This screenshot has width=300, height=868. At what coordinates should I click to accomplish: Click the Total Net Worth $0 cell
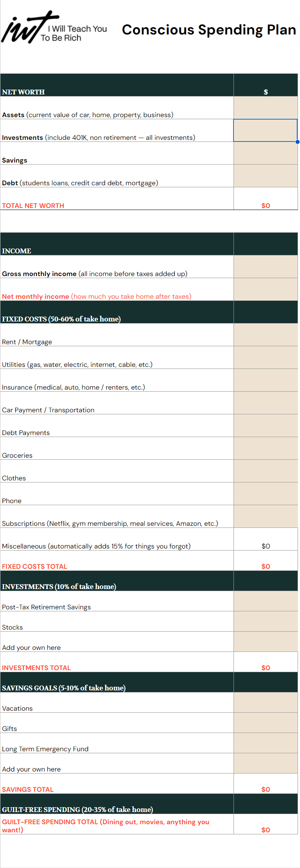266,199
